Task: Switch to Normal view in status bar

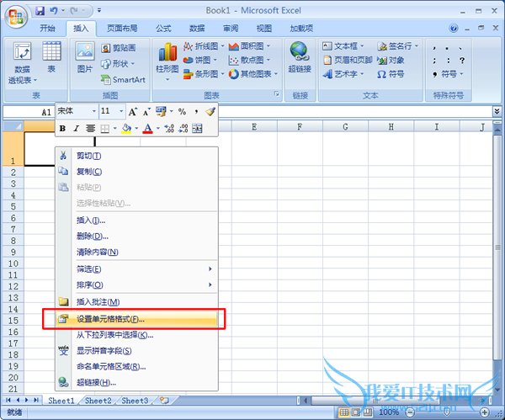Action: (x=343, y=412)
